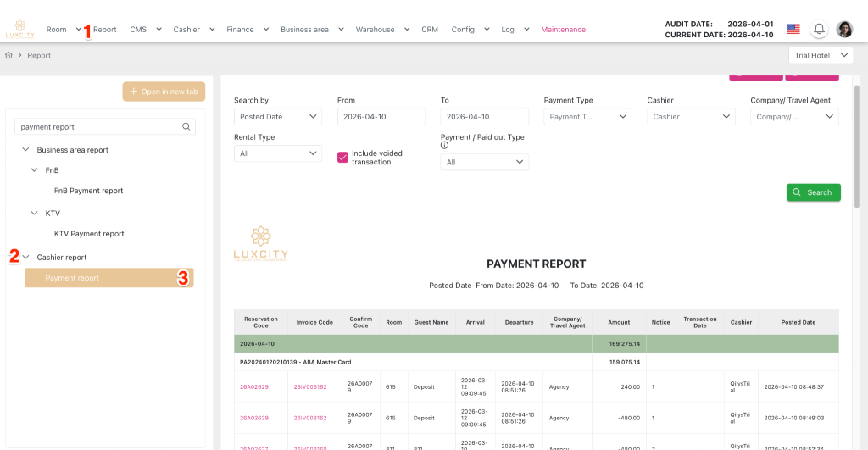The image size is (868, 450).
Task: Open the Payment Type dropdown
Action: click(x=587, y=117)
